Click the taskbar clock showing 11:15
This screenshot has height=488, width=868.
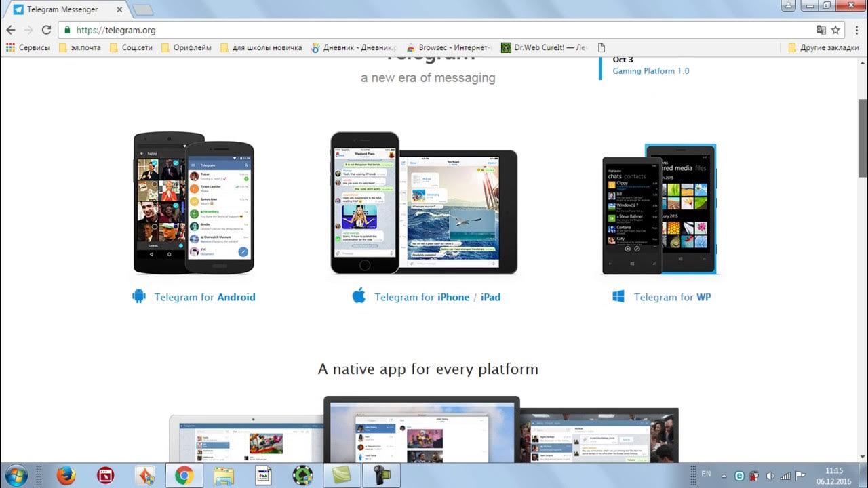coord(834,476)
